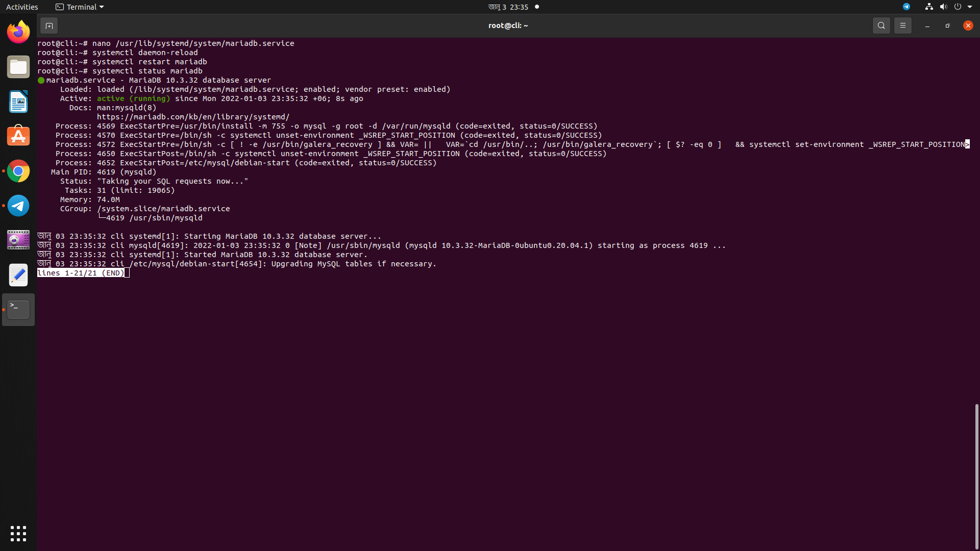Open the terminal search tool
This screenshot has width=980, height=551.
(x=881, y=26)
